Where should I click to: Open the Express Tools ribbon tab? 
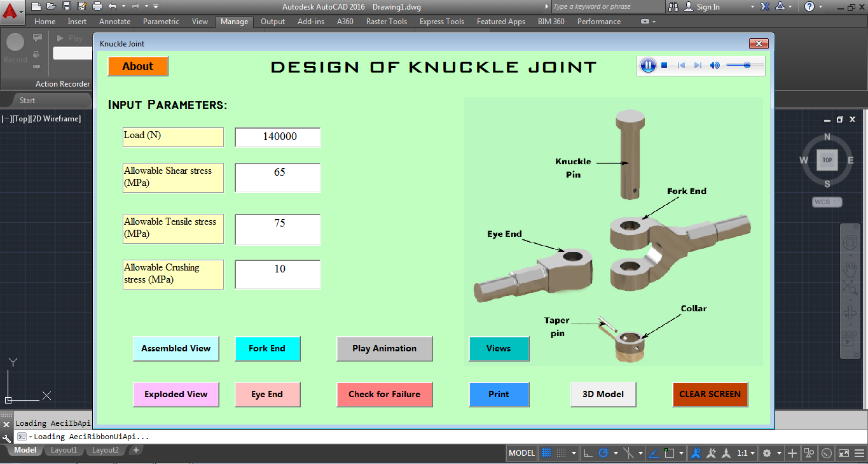click(x=442, y=22)
